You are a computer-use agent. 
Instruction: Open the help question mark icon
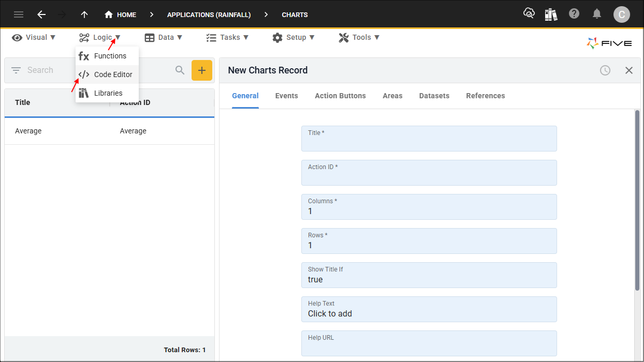click(x=574, y=14)
